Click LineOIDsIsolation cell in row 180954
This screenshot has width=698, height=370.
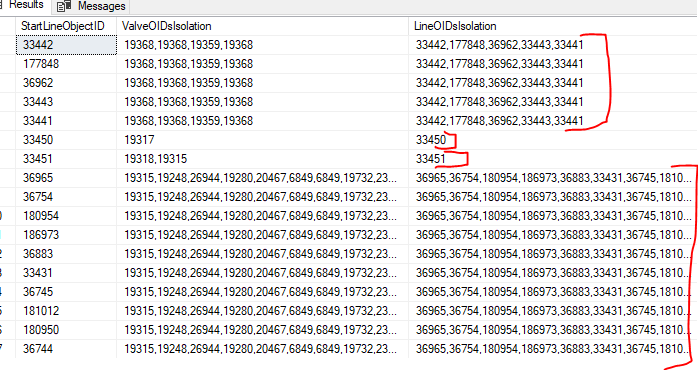click(x=553, y=216)
